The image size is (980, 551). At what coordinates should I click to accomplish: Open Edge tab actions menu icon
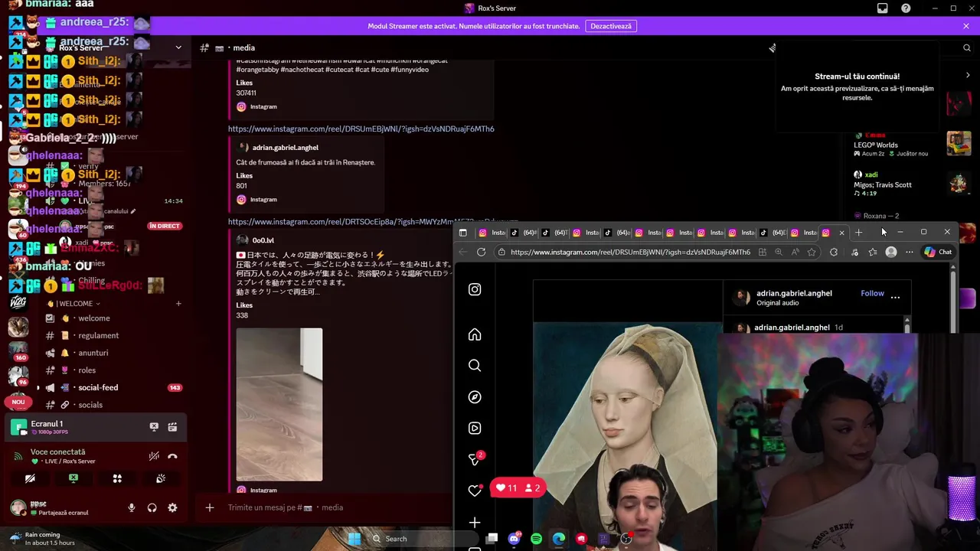(462, 233)
